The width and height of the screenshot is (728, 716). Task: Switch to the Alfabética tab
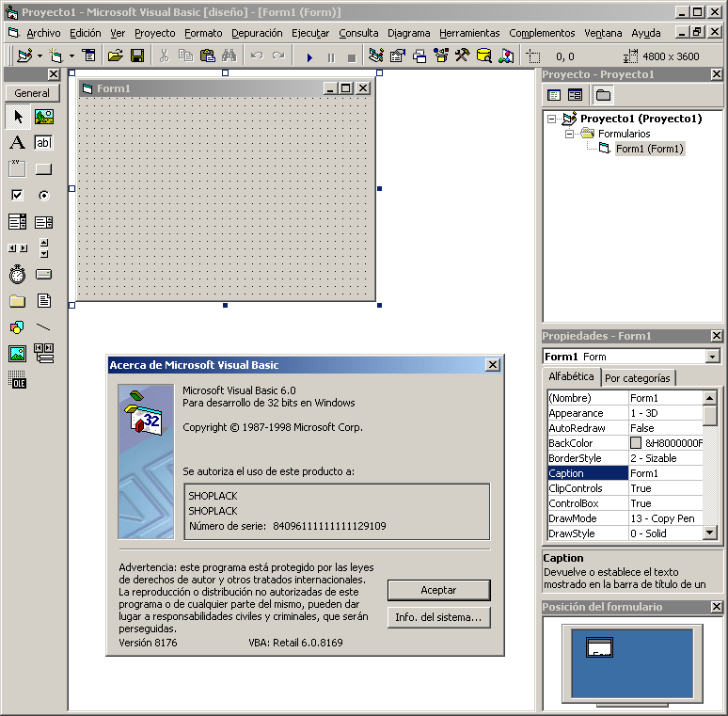(571, 376)
